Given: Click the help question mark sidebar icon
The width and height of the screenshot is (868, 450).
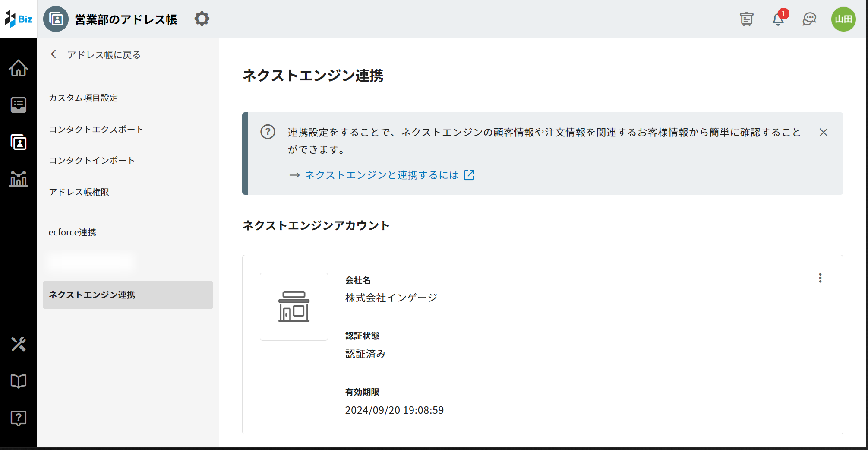Looking at the screenshot, I should [19, 418].
